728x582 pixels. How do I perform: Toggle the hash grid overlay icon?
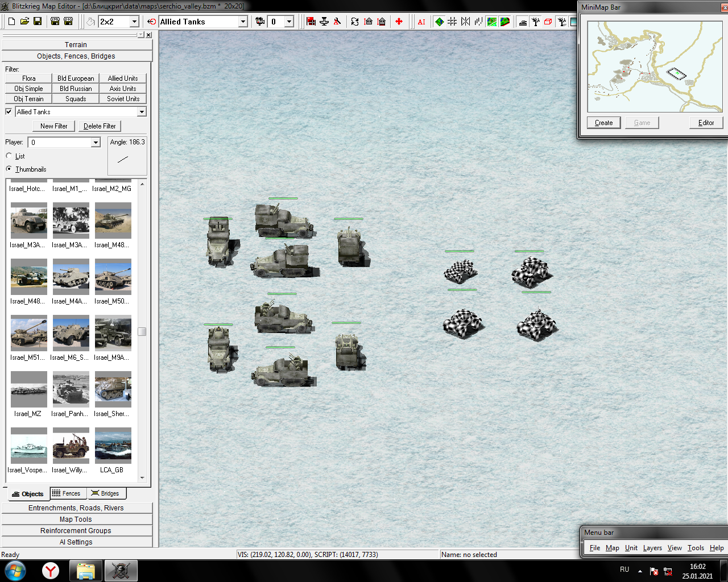(452, 22)
